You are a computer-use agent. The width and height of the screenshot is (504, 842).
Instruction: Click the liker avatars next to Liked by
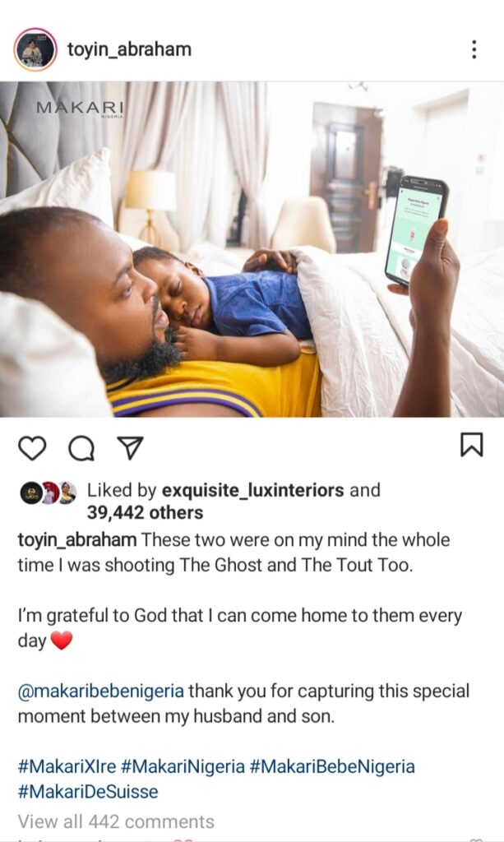[x=49, y=493]
